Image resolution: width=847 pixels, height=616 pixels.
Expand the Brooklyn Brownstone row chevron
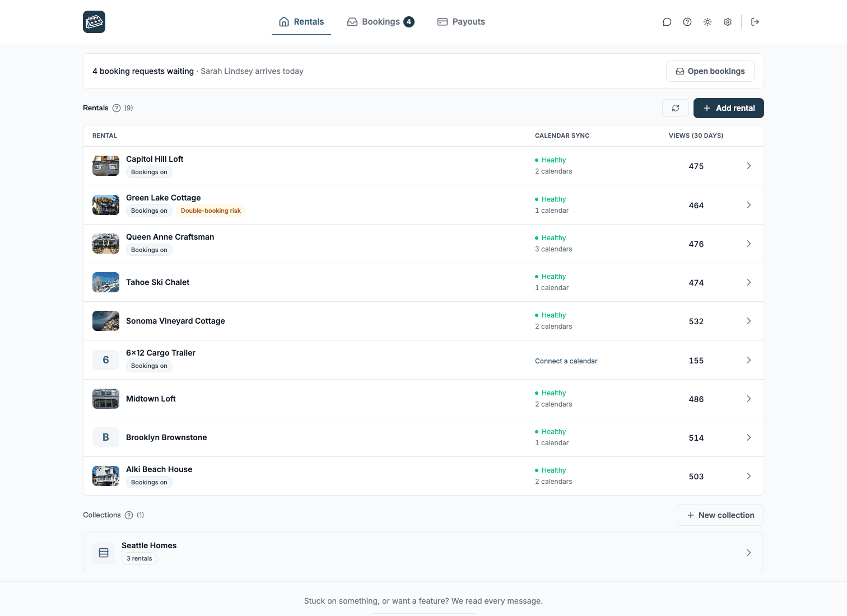click(749, 437)
